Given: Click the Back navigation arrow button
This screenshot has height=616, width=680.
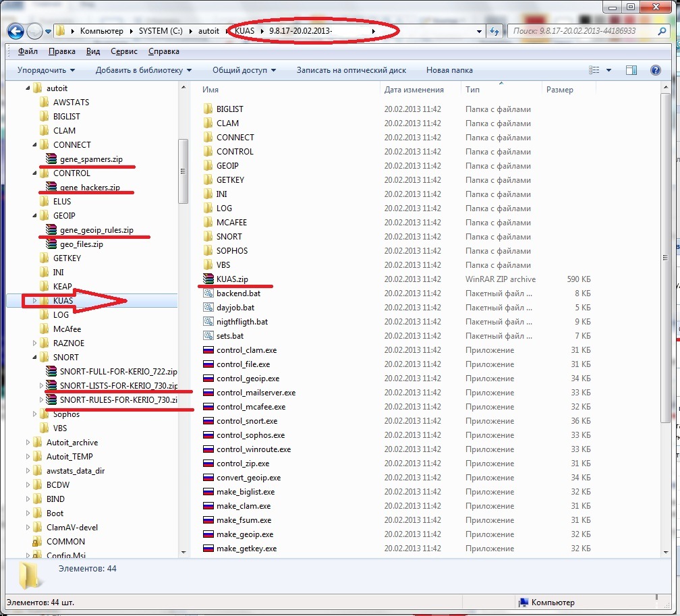Looking at the screenshot, I should [16, 31].
